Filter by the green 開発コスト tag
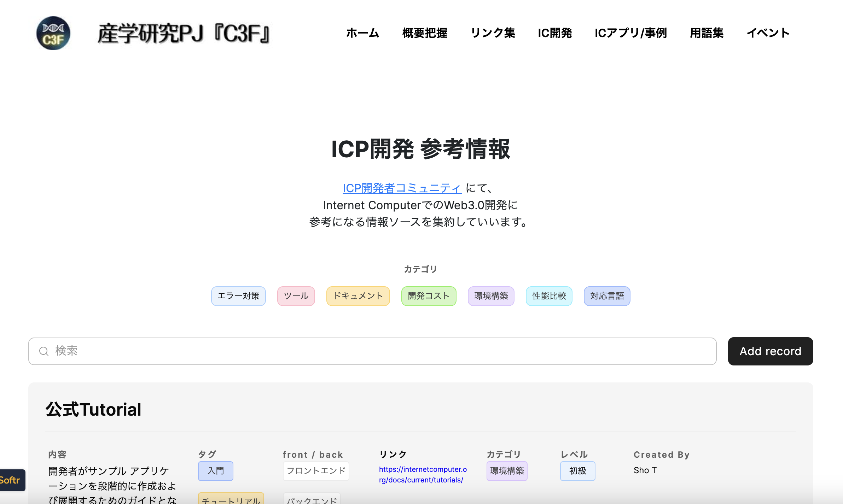Viewport: 843px width, 504px height. point(429,296)
